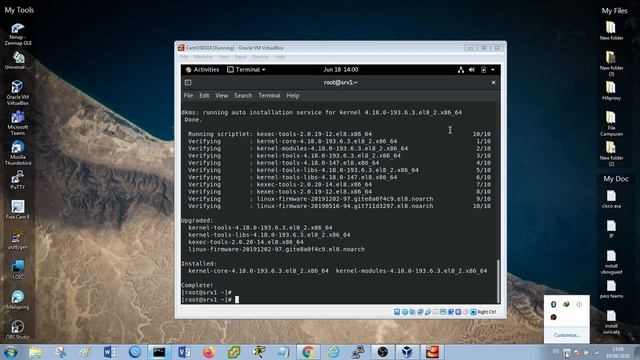The image size is (640, 360).
Task: Open the puttygen desktop icon
Action: click(18, 240)
